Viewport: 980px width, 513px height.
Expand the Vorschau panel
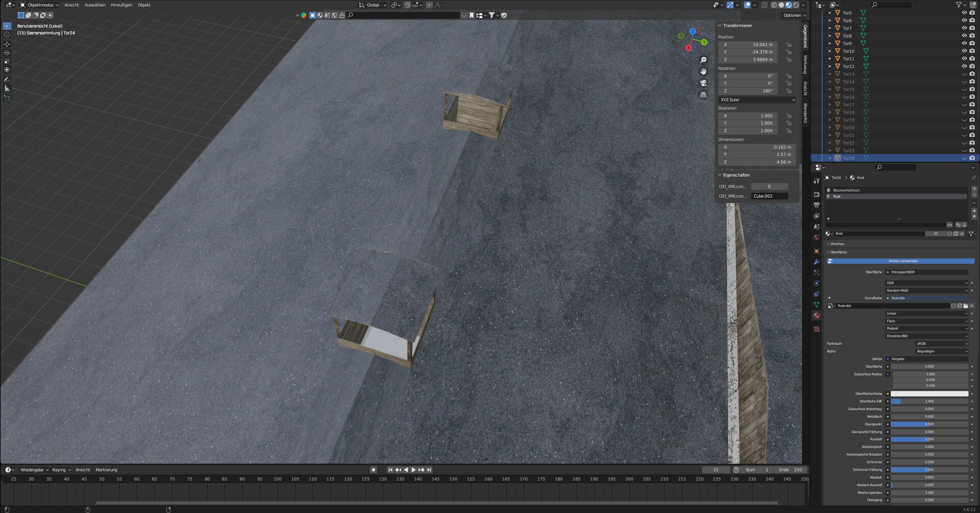tap(837, 244)
